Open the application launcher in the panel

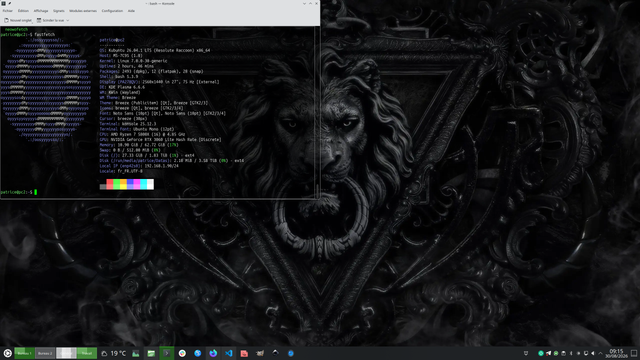[x=7, y=353]
